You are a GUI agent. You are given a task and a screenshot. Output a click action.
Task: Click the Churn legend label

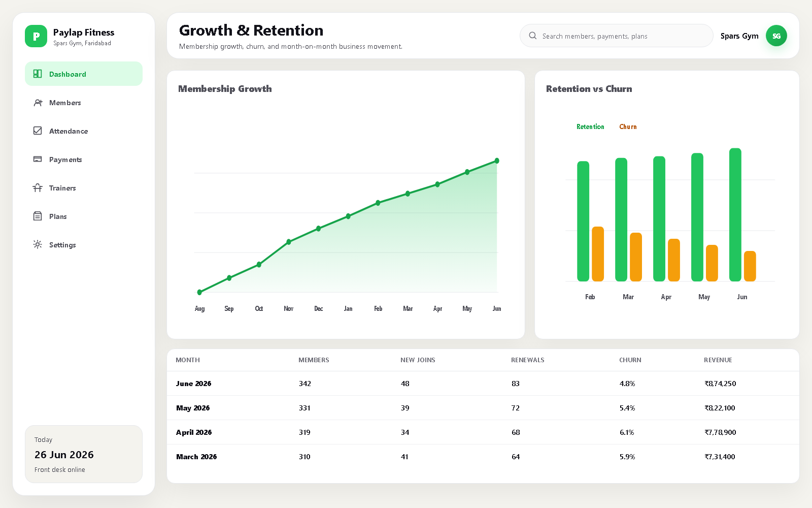628,126
